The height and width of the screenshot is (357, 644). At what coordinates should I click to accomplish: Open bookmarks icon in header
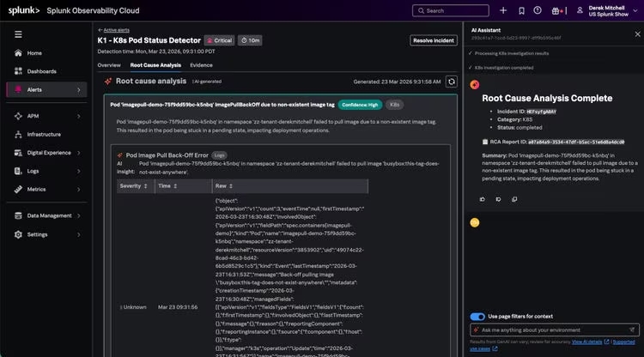point(521,10)
